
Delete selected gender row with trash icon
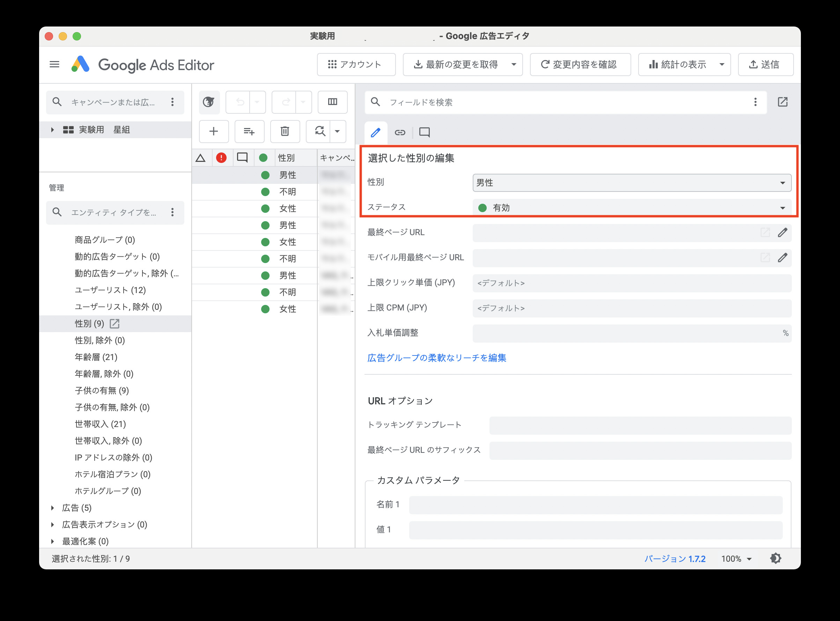tap(285, 131)
